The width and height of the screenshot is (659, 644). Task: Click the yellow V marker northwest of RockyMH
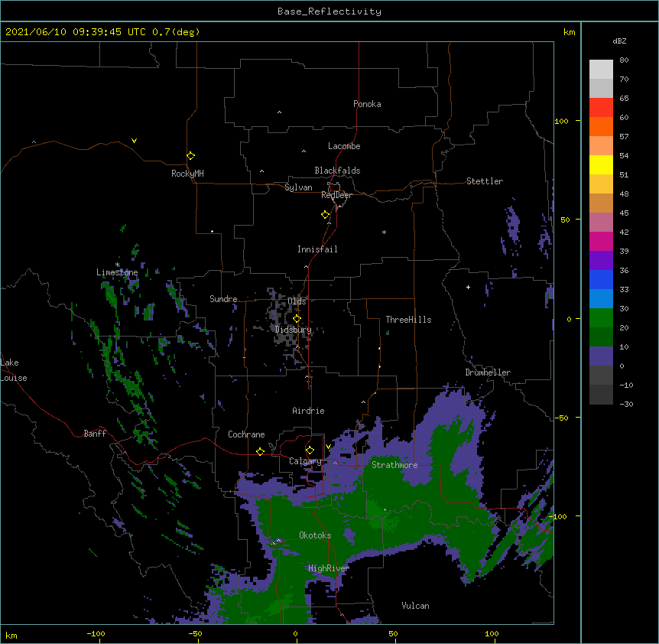(x=134, y=141)
